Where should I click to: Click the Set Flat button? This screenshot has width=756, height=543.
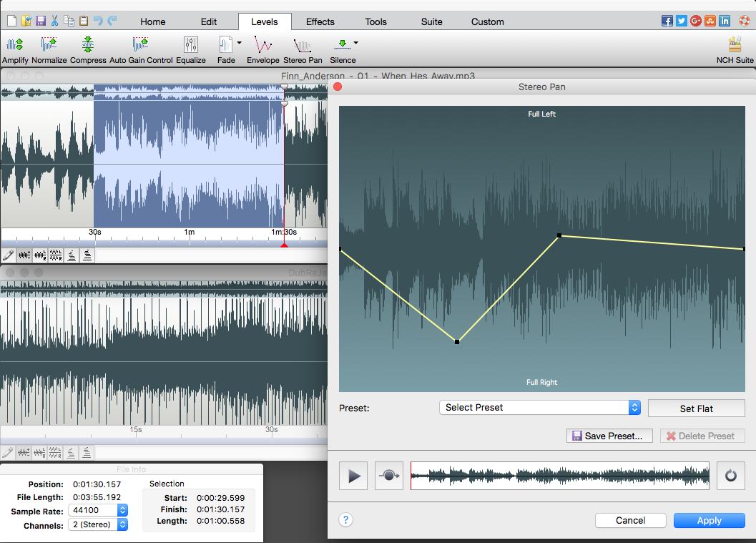[x=696, y=408]
